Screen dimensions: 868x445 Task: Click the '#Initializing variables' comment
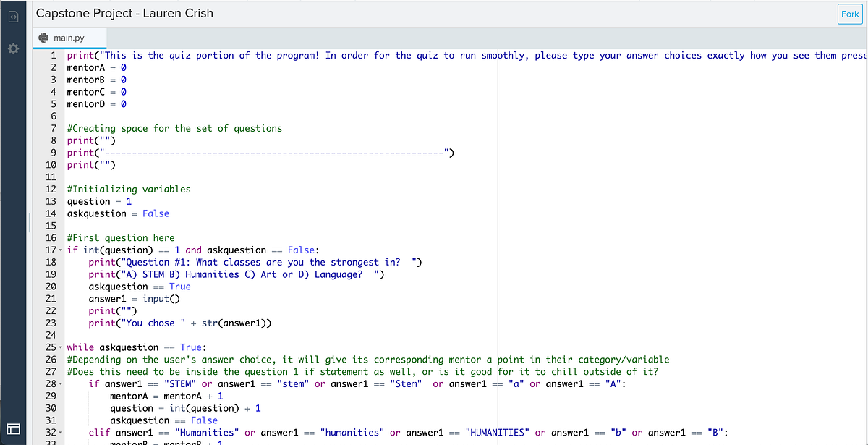pyautogui.click(x=129, y=190)
